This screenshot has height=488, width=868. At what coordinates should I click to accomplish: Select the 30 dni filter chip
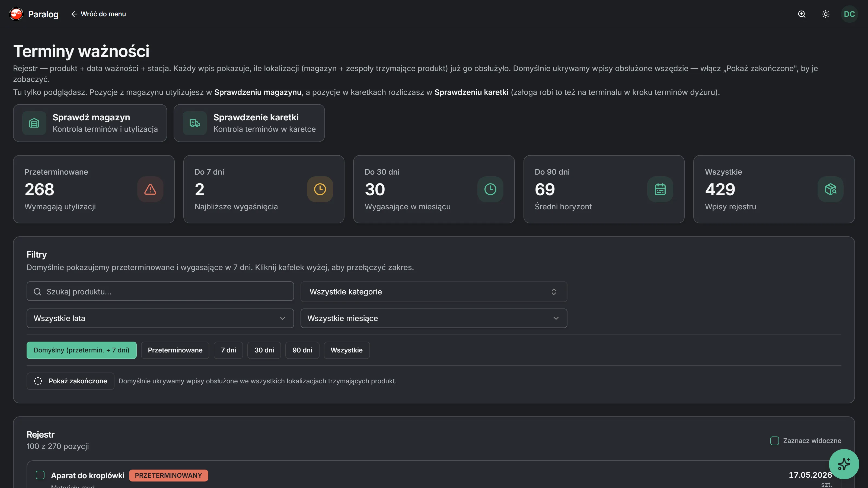[264, 350]
